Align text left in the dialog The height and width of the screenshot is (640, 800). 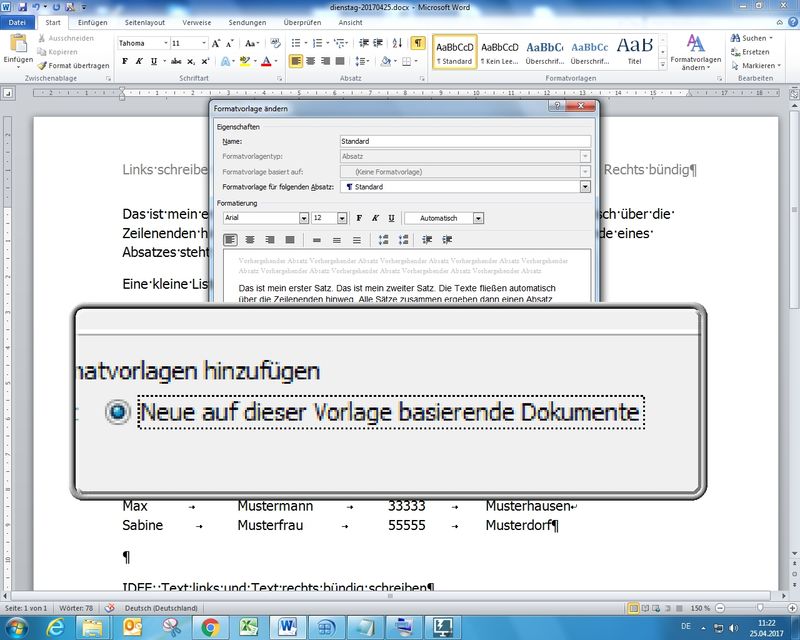(230, 240)
